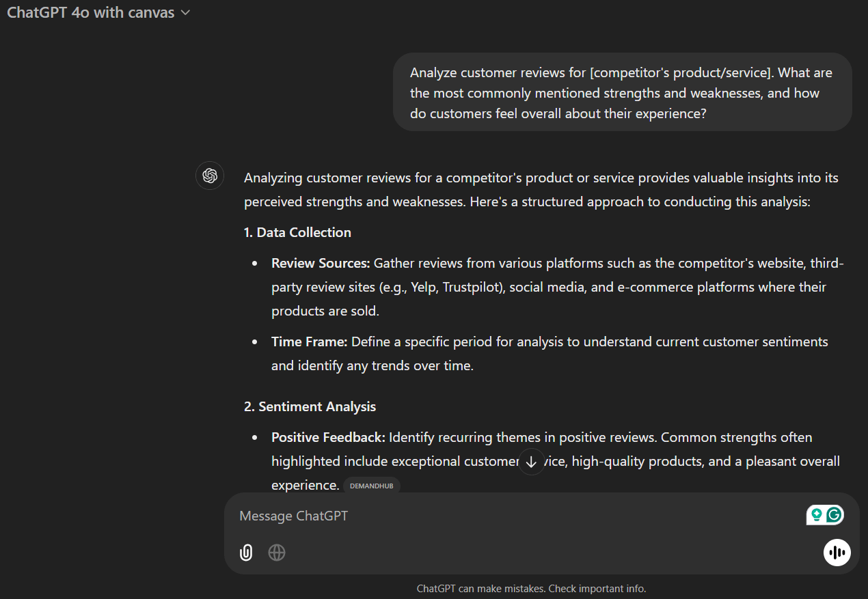
Task: Click the 2. Sentiment Analysis heading
Action: 310,406
